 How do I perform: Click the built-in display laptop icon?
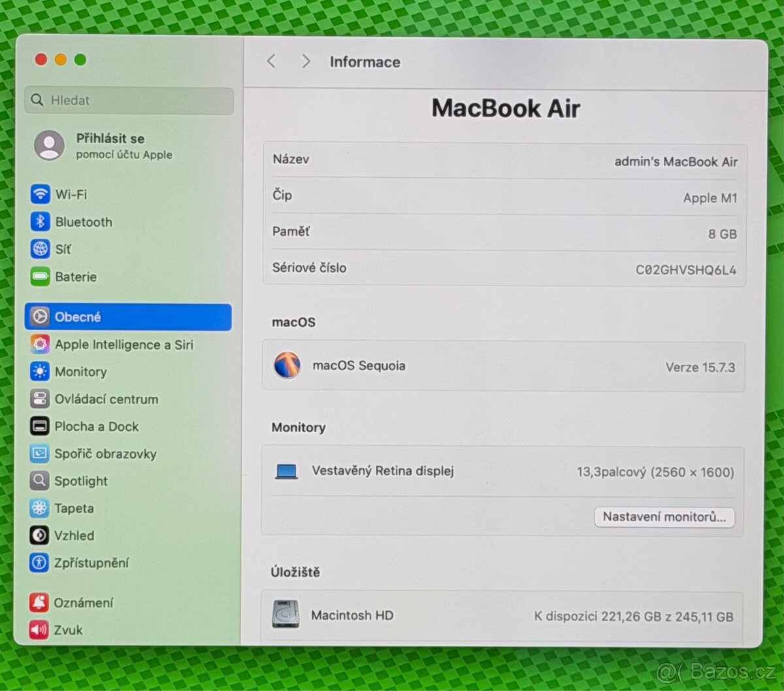click(286, 471)
